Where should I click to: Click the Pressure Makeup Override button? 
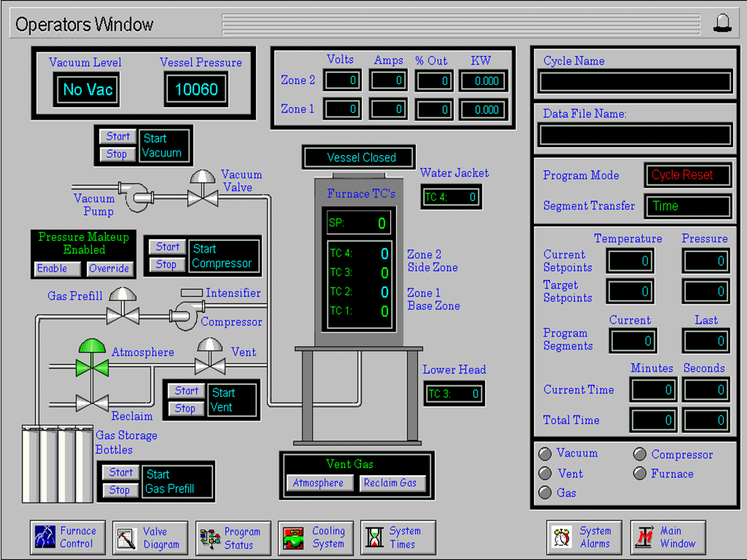coord(109,268)
